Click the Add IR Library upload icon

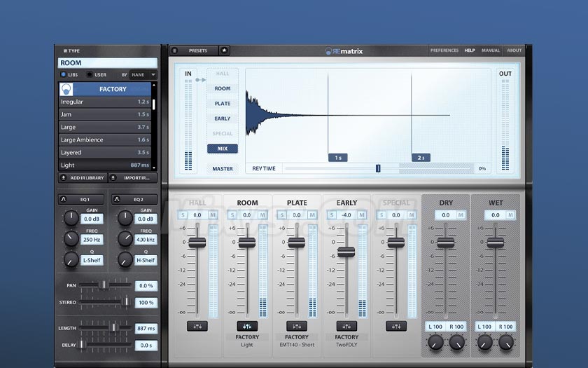pos(64,178)
